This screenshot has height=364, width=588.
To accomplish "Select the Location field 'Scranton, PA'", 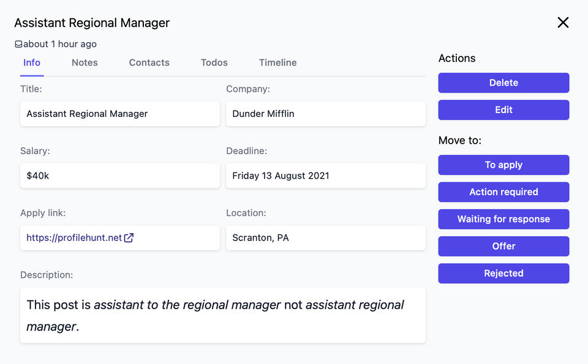I will (326, 238).
